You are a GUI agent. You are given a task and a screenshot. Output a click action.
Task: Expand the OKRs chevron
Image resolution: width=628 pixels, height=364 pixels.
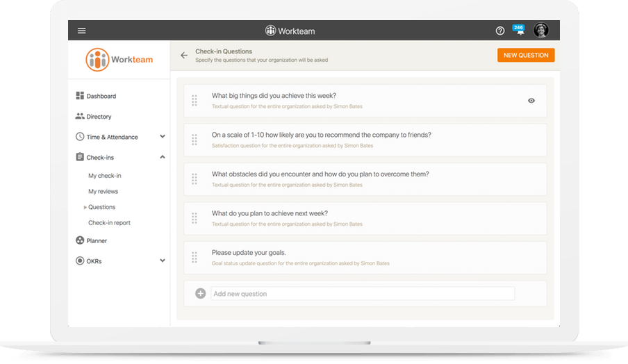point(162,260)
